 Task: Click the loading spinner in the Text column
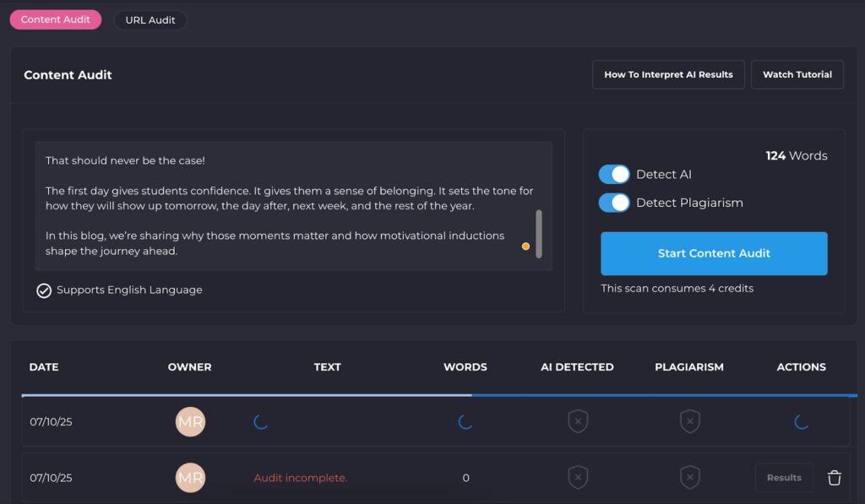tap(261, 421)
